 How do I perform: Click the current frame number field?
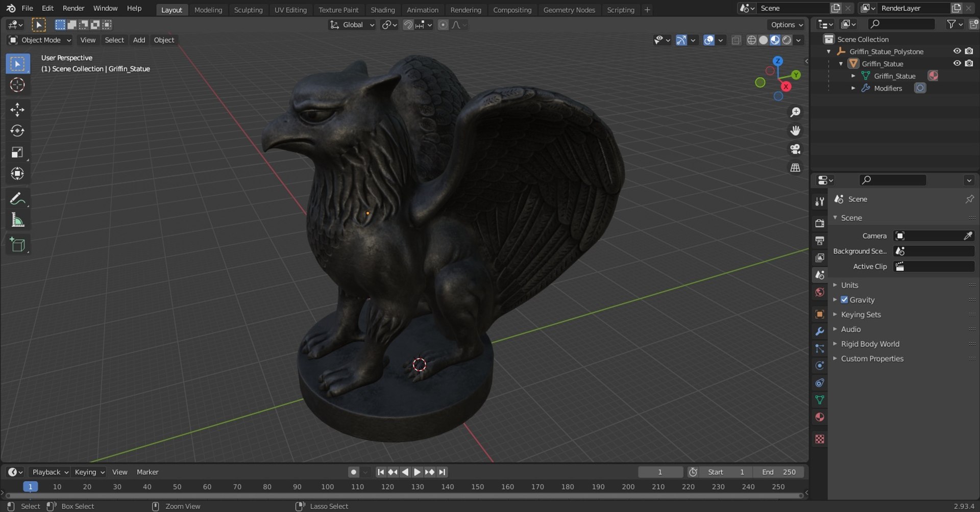tap(660, 472)
